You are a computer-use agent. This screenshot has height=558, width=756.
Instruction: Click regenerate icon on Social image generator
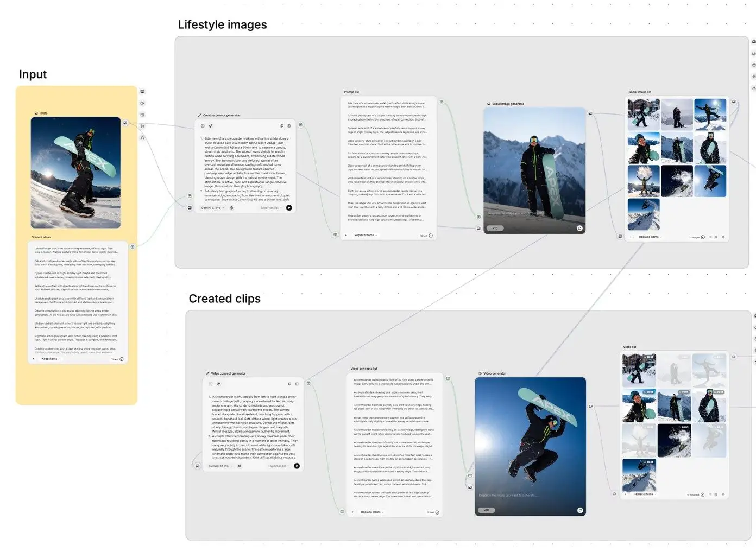[x=579, y=228]
